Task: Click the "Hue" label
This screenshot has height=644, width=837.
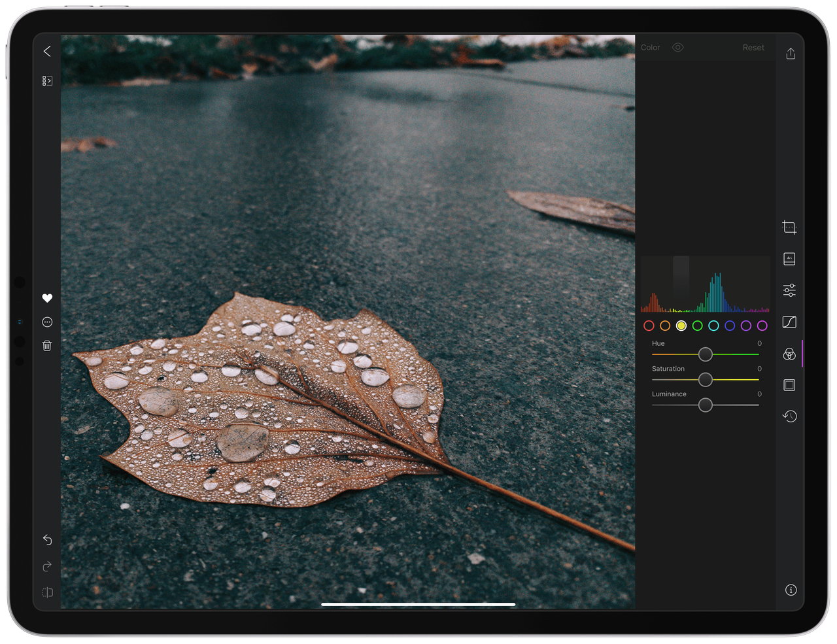Action: pyautogui.click(x=658, y=343)
